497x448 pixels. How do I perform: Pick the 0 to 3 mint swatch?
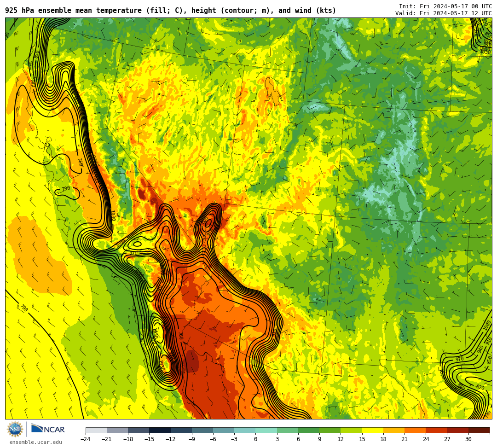coord(266,430)
